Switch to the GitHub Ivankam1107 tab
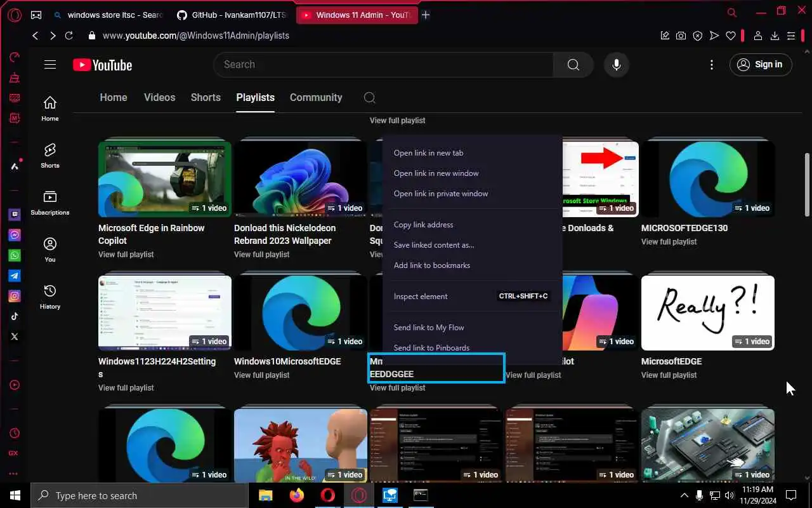 (231, 15)
